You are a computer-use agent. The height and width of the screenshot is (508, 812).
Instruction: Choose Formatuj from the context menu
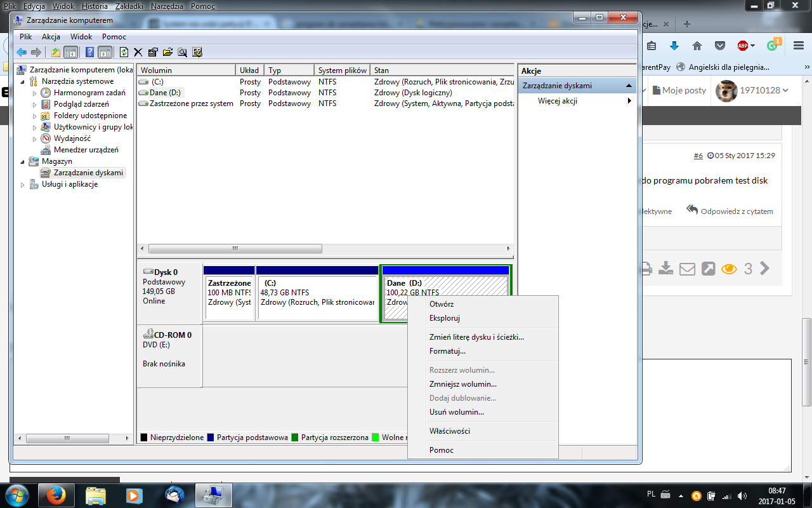click(x=483, y=351)
